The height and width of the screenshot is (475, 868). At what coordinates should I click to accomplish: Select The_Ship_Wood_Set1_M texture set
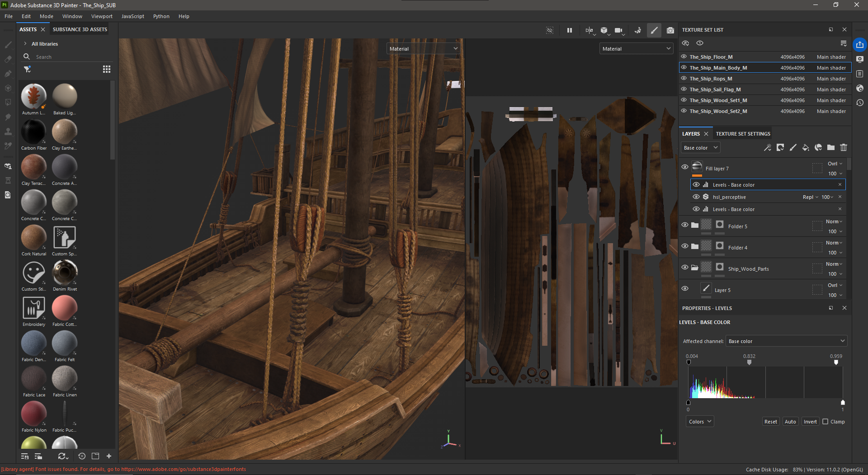pyautogui.click(x=765, y=100)
